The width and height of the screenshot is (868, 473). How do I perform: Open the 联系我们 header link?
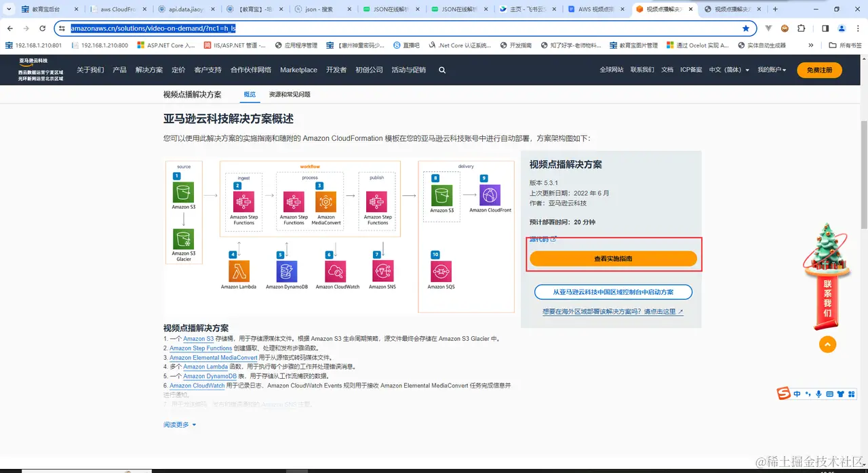(642, 70)
